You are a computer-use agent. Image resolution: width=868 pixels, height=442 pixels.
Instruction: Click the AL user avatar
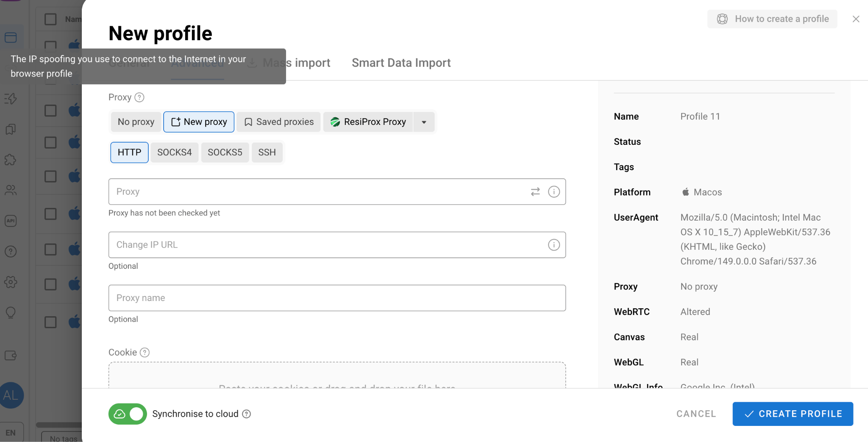[x=11, y=395]
